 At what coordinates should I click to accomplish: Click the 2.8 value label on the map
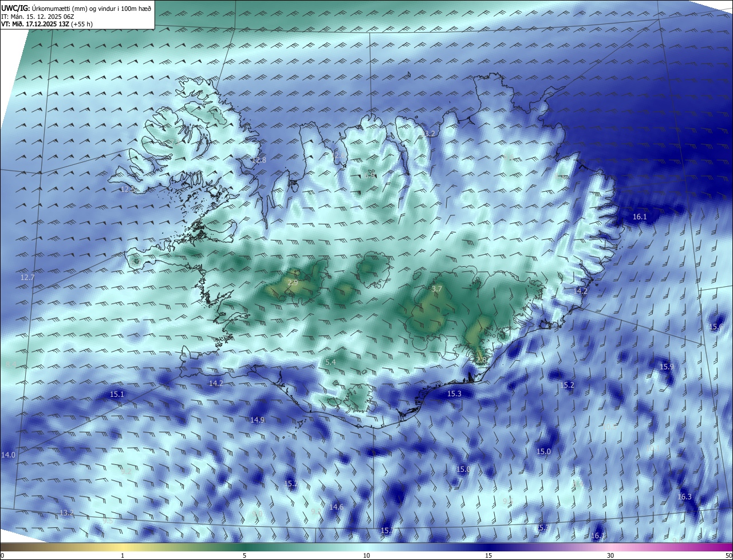click(480, 360)
